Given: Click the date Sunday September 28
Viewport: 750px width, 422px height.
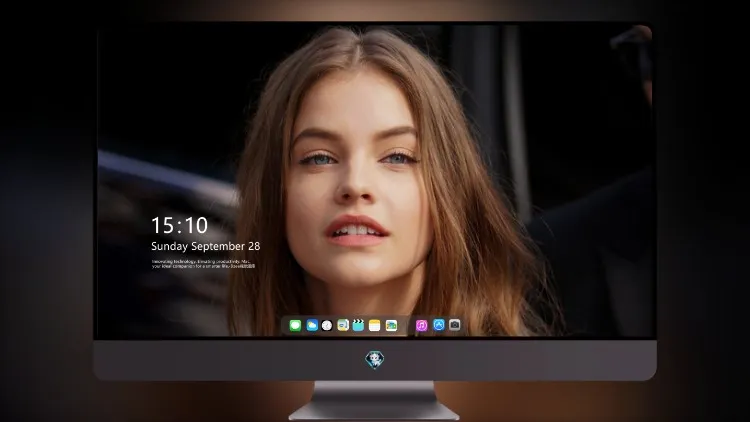Looking at the screenshot, I should (206, 246).
